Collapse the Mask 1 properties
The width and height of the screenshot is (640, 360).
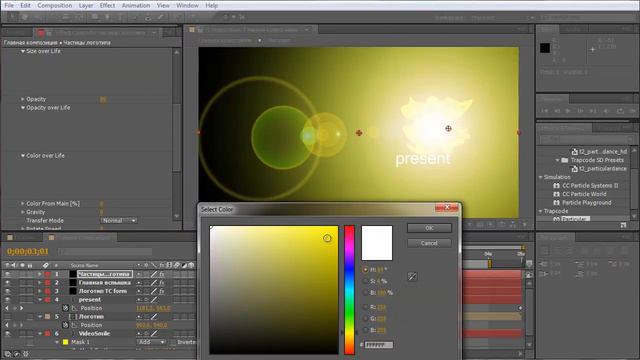57,342
